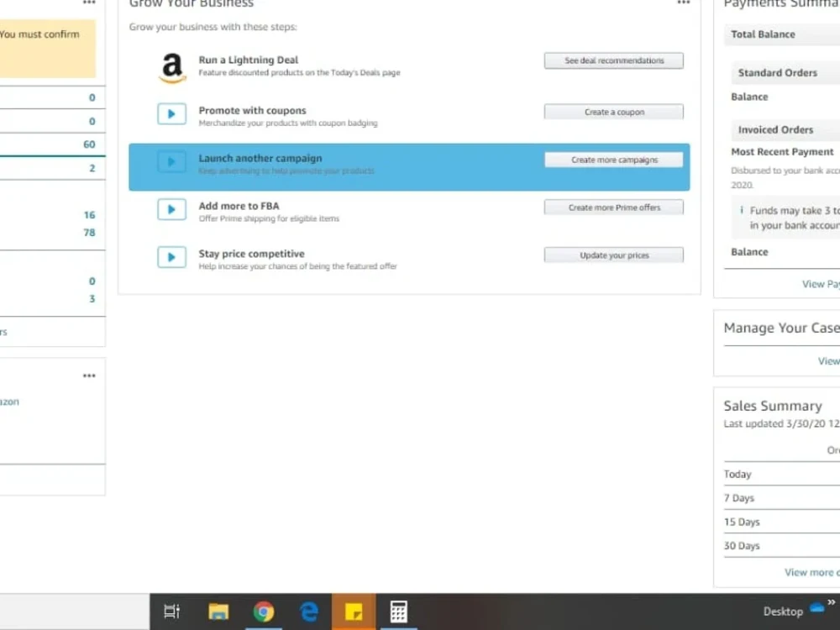Expand the taskbar overflow chevron beside Desktop

(x=832, y=602)
